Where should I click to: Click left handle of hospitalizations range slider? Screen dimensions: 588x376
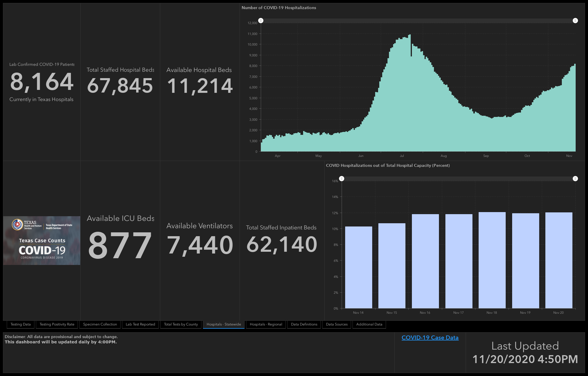tap(261, 21)
